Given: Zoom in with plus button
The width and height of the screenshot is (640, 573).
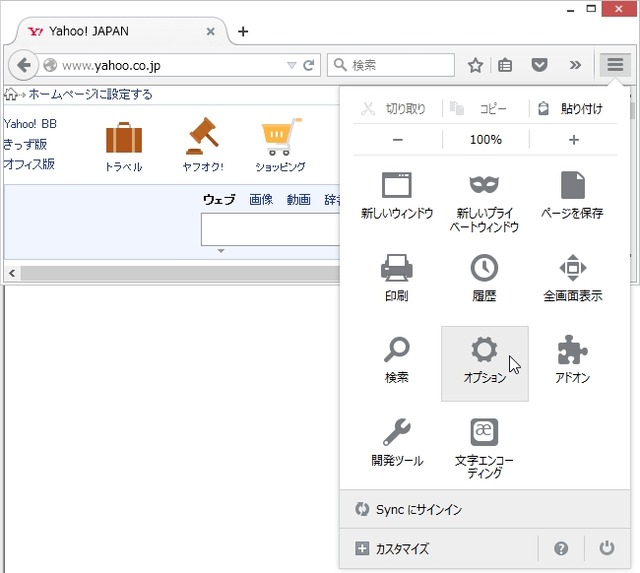Looking at the screenshot, I should click(573, 140).
